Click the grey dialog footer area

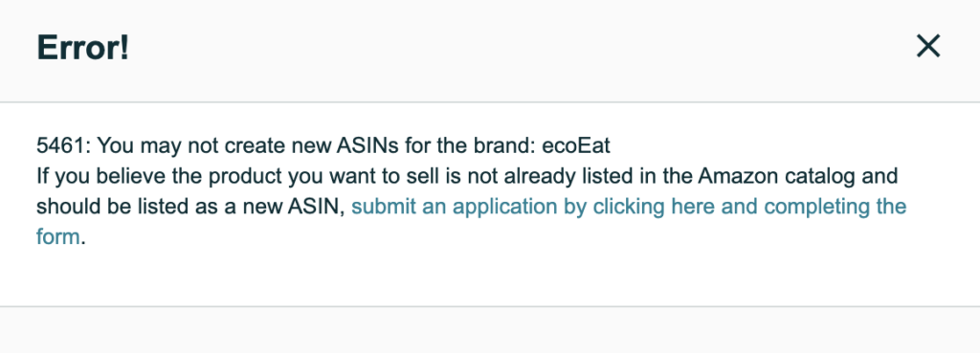[x=490, y=330]
